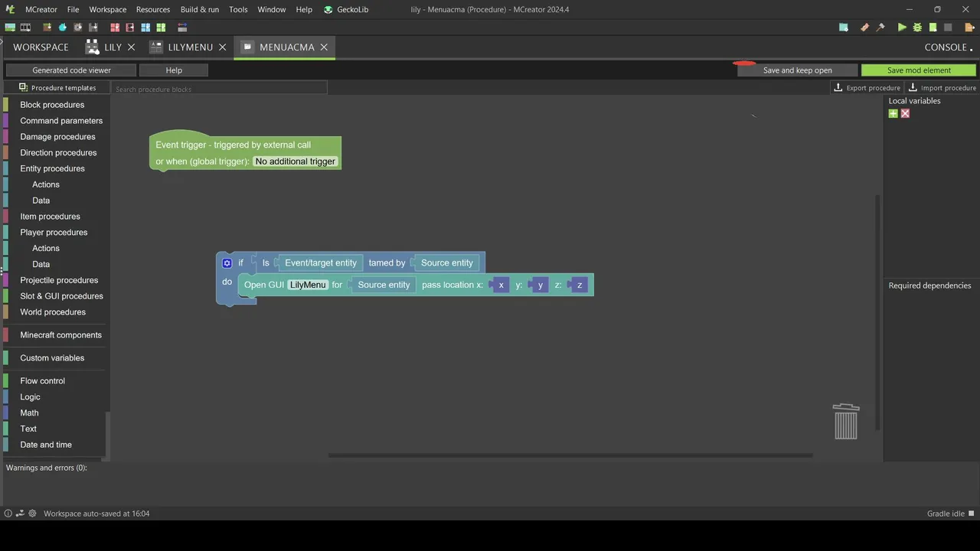Select Minecraft components category
This screenshot has height=551, width=980.
click(x=60, y=334)
